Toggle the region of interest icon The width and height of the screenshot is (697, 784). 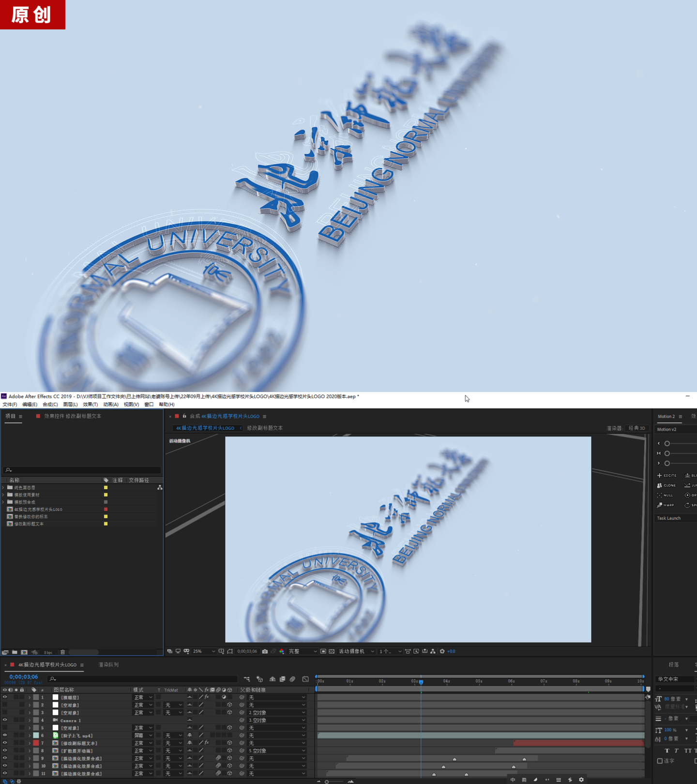(x=323, y=651)
